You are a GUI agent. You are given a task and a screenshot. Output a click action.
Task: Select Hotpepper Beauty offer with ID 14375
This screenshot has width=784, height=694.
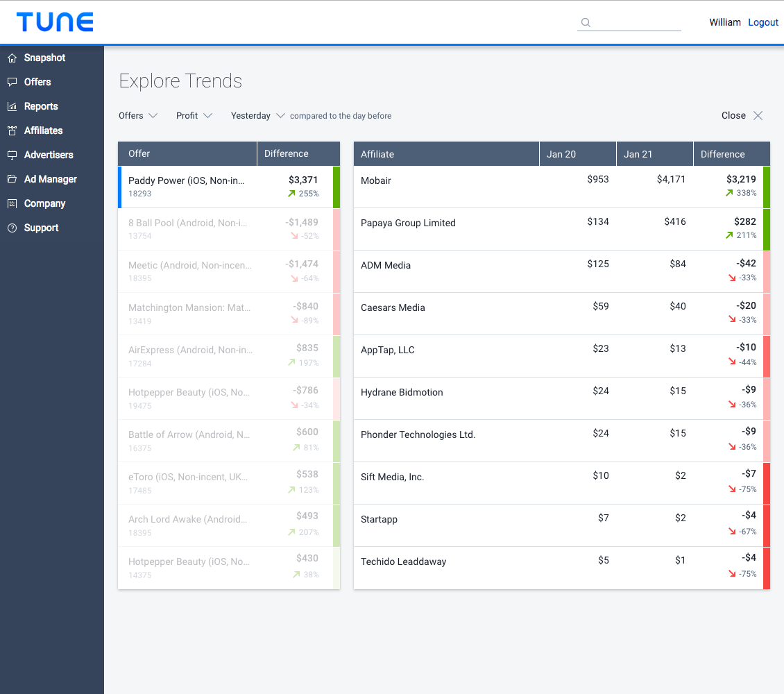(229, 568)
